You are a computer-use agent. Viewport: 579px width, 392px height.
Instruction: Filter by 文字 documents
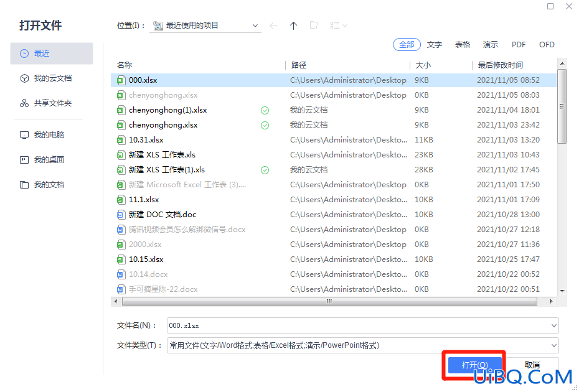tap(435, 45)
